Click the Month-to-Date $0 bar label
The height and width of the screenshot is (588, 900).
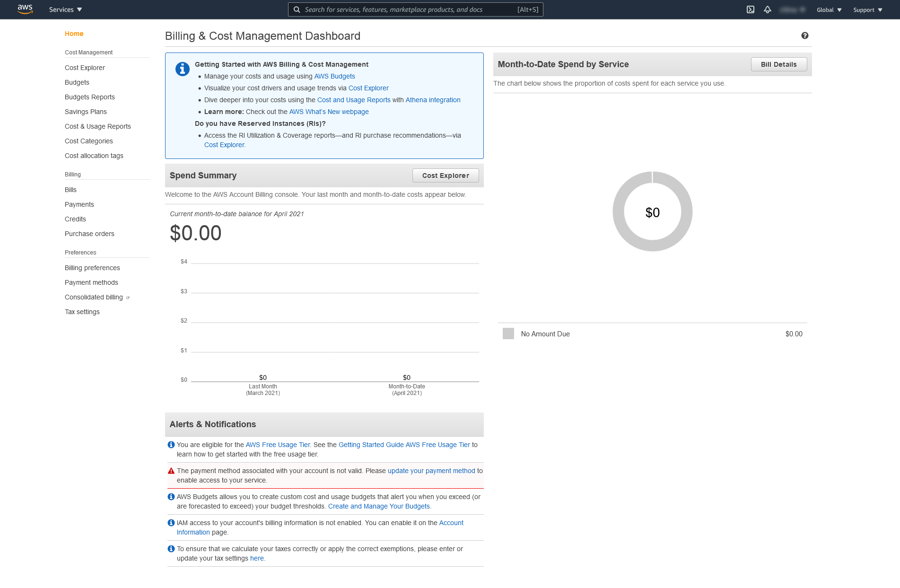pos(407,377)
